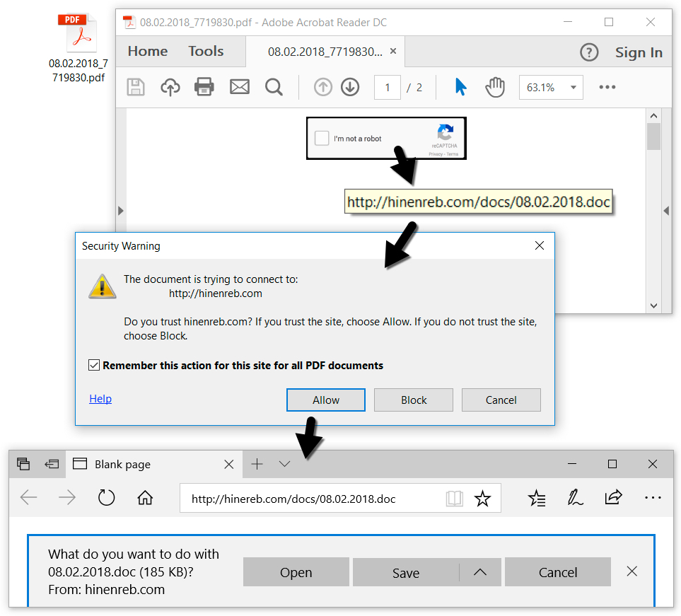
Task: Add page to favorites star in address bar
Action: (482, 499)
